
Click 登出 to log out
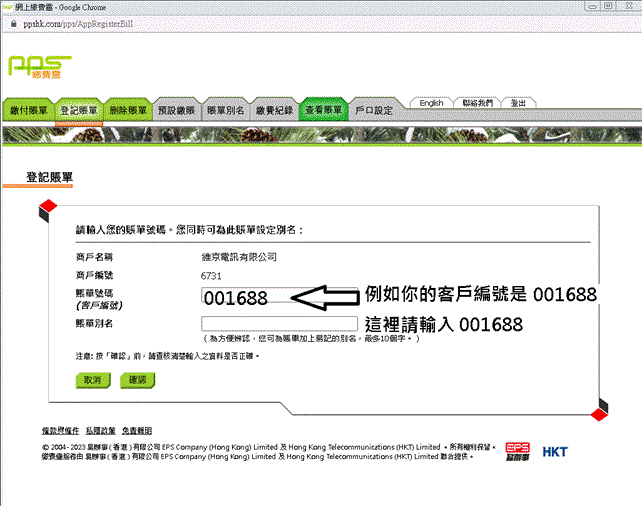[x=517, y=103]
